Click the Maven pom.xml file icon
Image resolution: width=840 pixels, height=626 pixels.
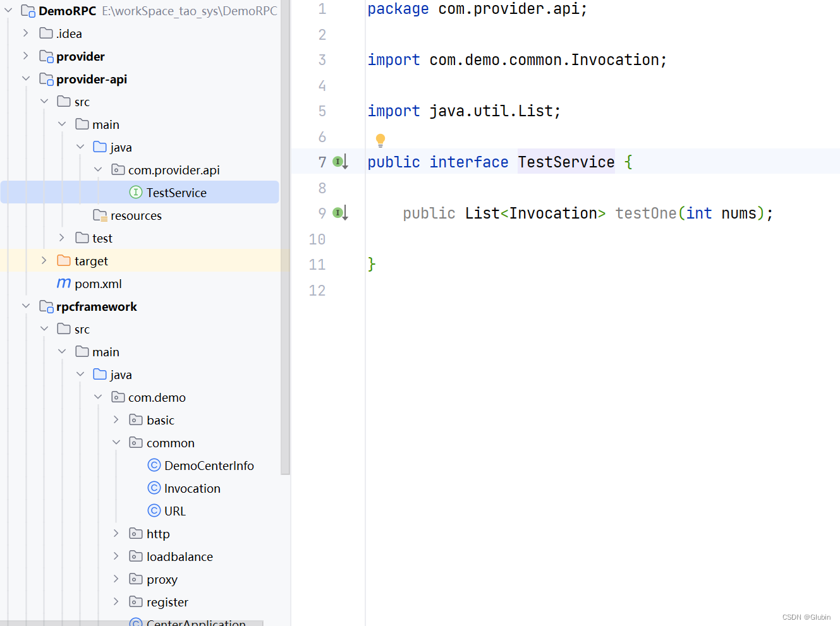point(64,283)
